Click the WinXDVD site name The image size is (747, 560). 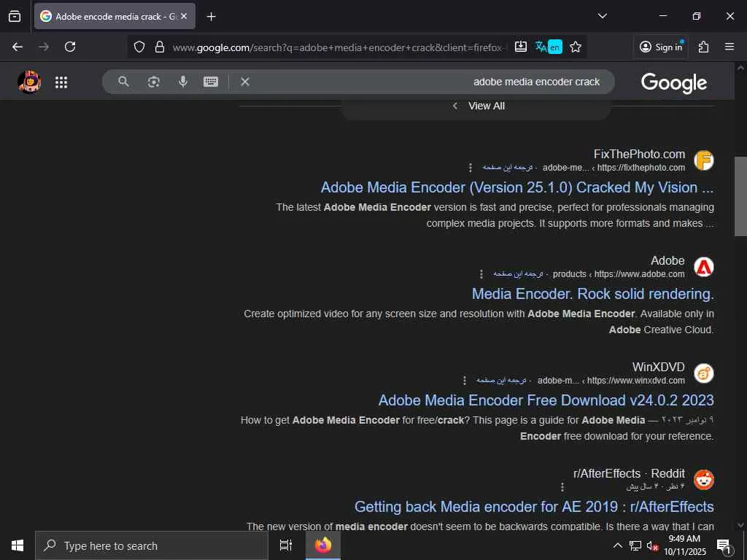coord(659,367)
